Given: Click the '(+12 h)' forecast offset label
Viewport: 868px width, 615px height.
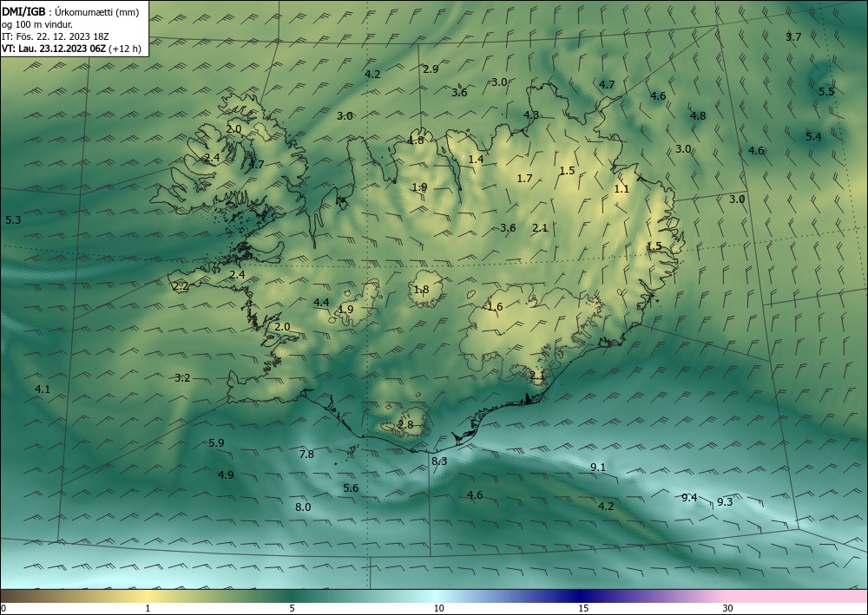Looking at the screenshot, I should tap(124, 49).
